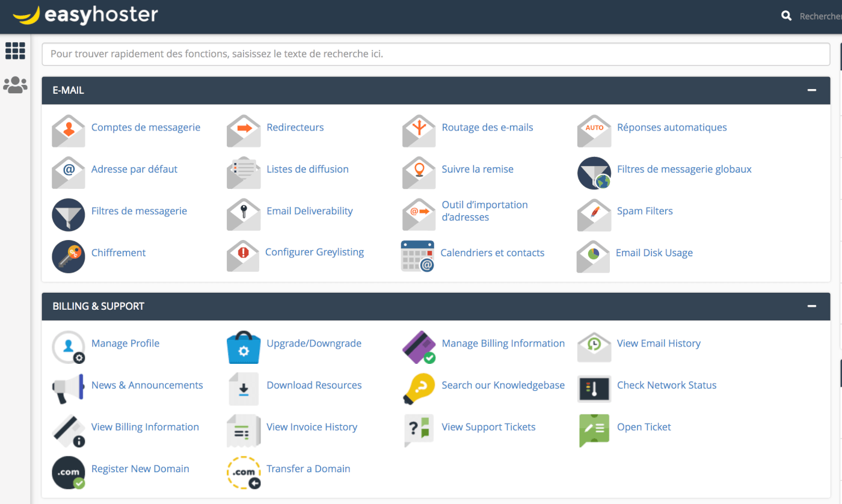The width and height of the screenshot is (842, 504).
Task: Open the Upgrade/Downgrade shopping bag icon
Action: point(244,347)
